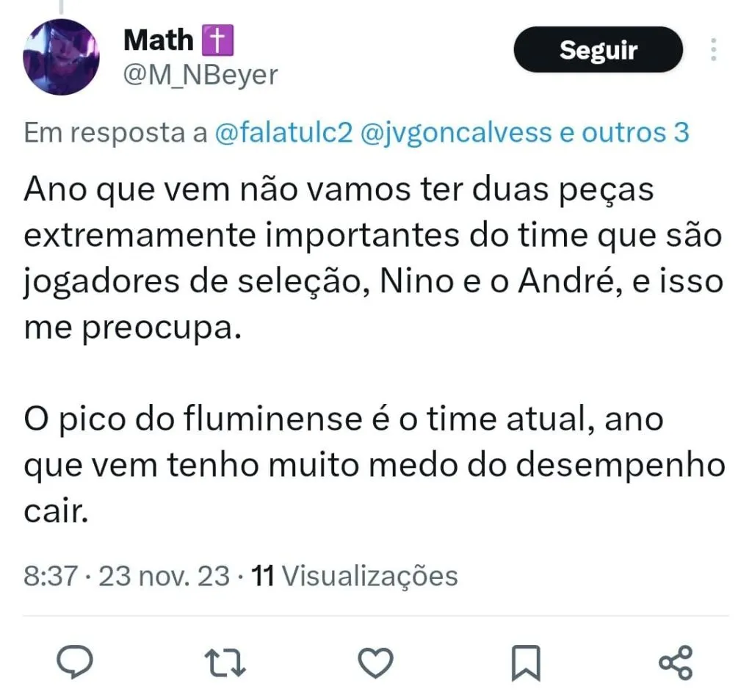Open Math's profile picture

click(x=62, y=57)
